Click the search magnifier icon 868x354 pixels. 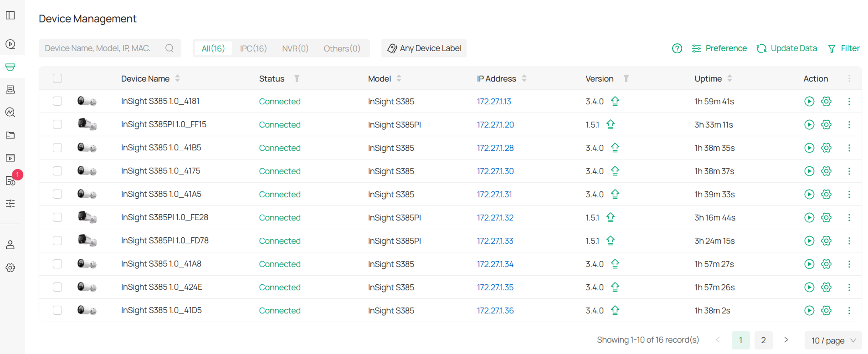pyautogui.click(x=169, y=48)
